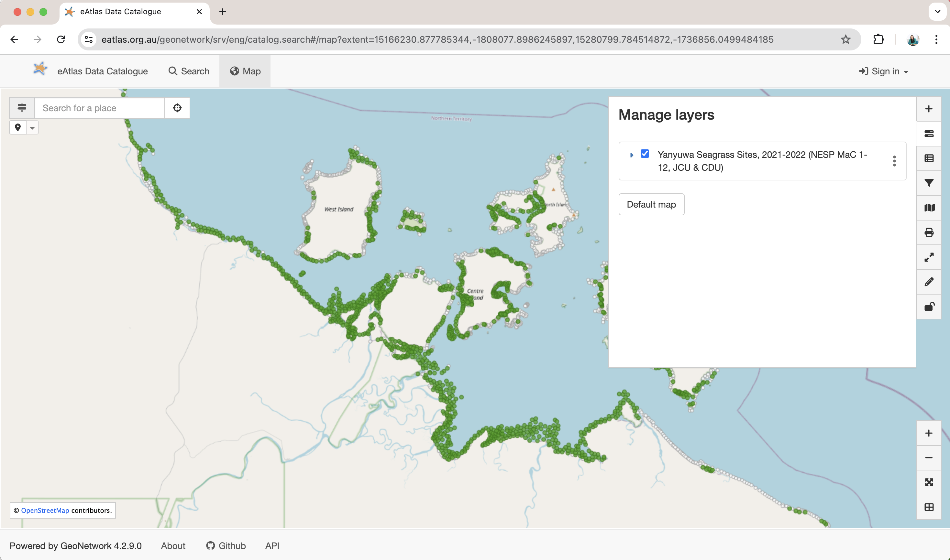
Task: Switch to the Search tab
Action: [188, 71]
